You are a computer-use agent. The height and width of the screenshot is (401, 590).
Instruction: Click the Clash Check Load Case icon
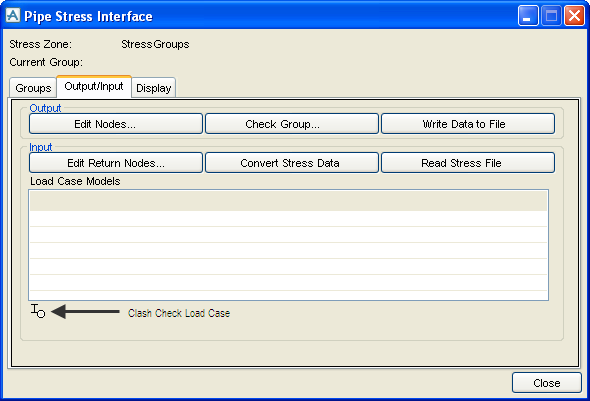[38, 311]
